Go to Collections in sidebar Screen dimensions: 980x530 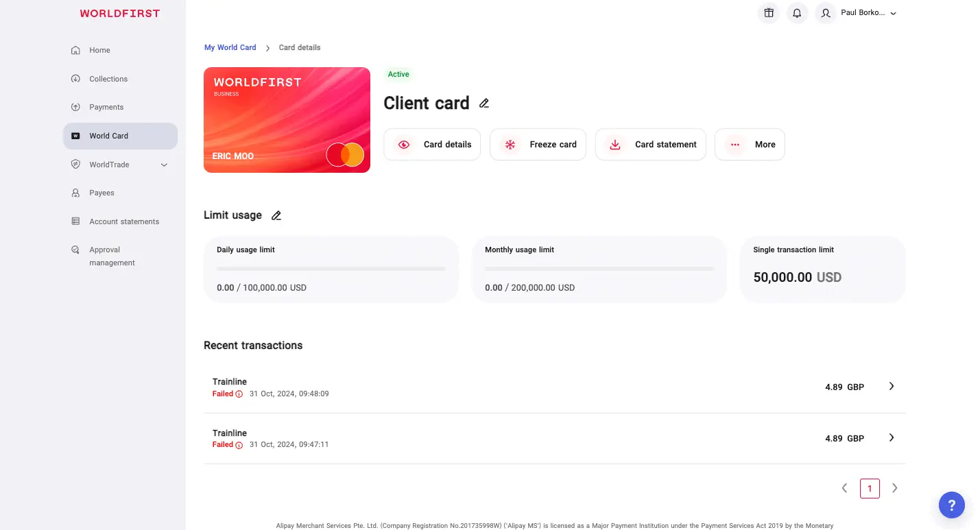108,79
